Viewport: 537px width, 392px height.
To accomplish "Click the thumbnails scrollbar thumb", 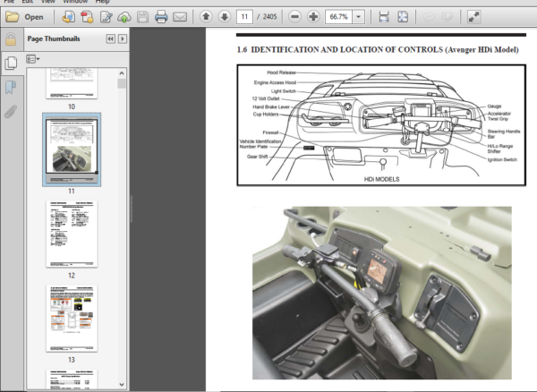I will (122, 83).
